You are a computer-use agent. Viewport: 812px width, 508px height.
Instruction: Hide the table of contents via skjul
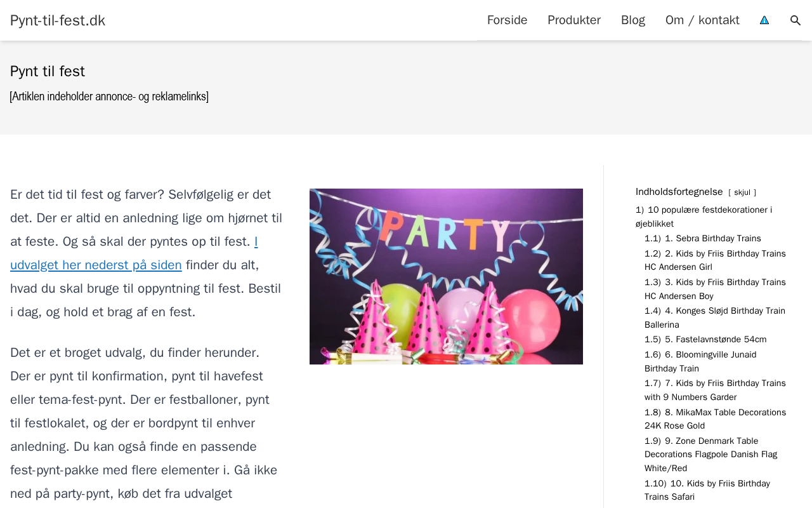point(742,192)
